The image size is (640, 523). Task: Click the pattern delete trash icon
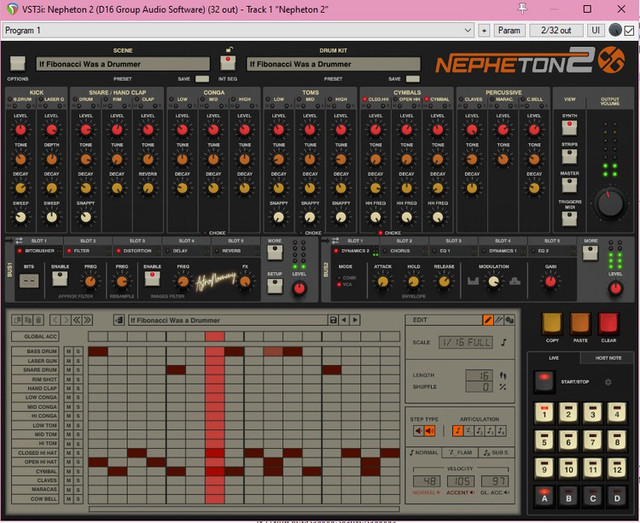[38, 320]
